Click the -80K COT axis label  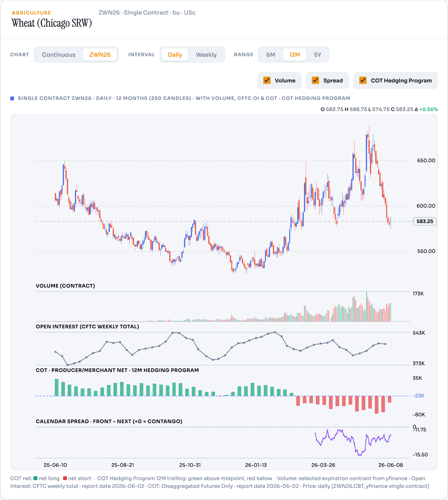(x=419, y=415)
